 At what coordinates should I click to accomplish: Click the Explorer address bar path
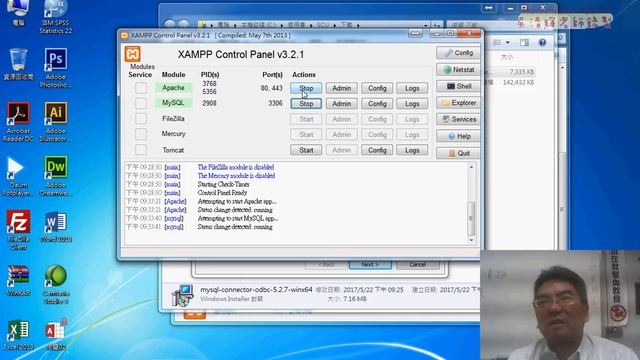[313, 25]
